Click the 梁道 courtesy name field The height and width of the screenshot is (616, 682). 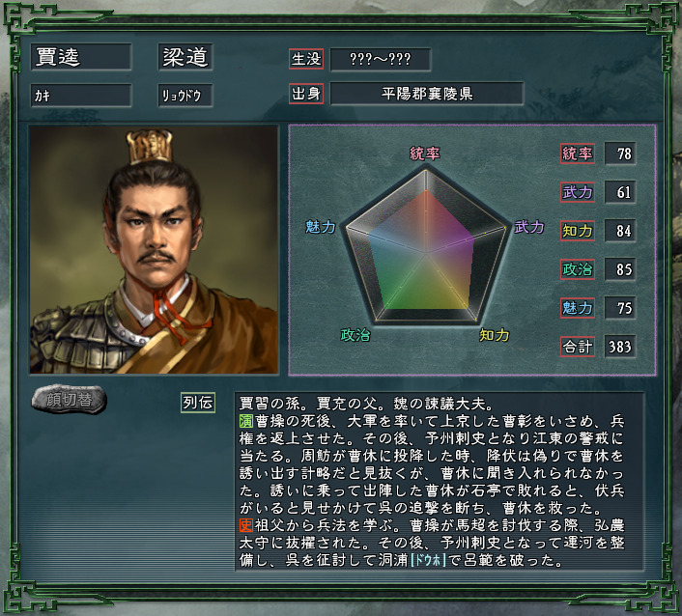click(x=185, y=57)
